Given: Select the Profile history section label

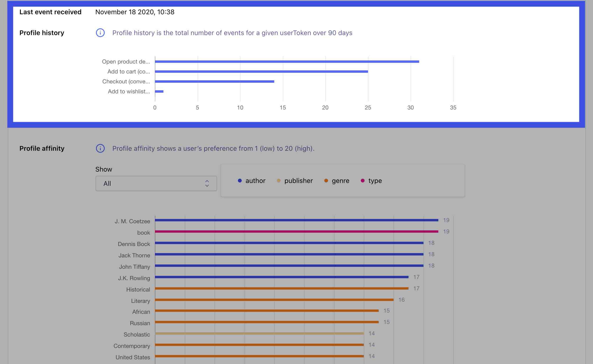Looking at the screenshot, I should pos(42,33).
